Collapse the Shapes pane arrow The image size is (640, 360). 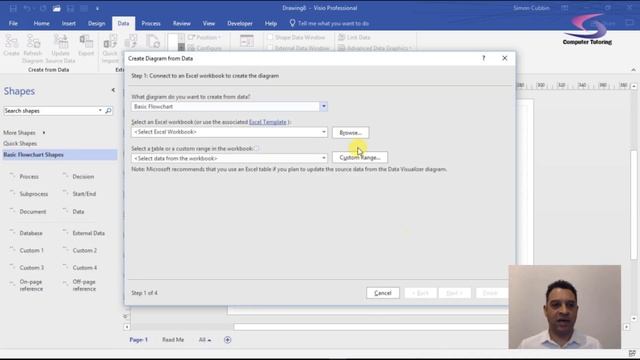[x=113, y=90]
